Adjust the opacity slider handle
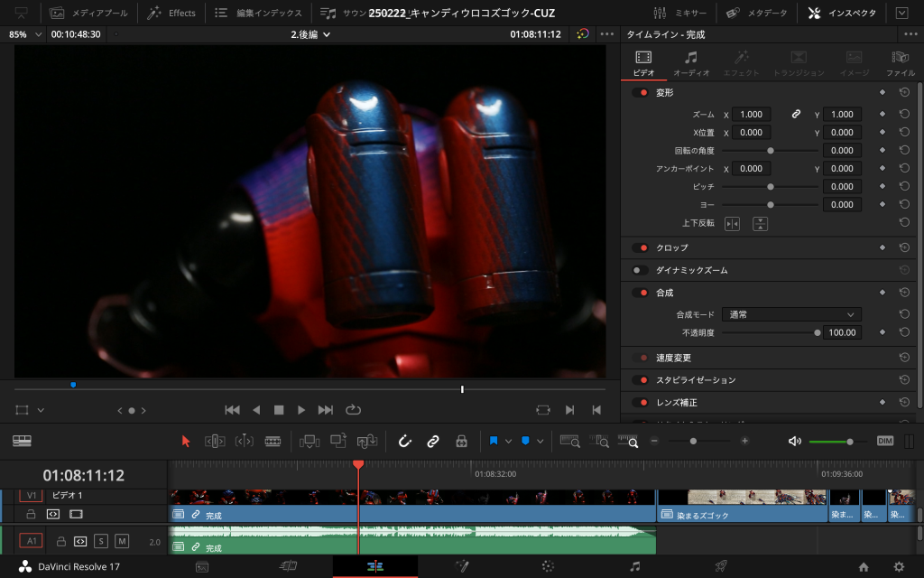The image size is (924, 578). point(818,332)
